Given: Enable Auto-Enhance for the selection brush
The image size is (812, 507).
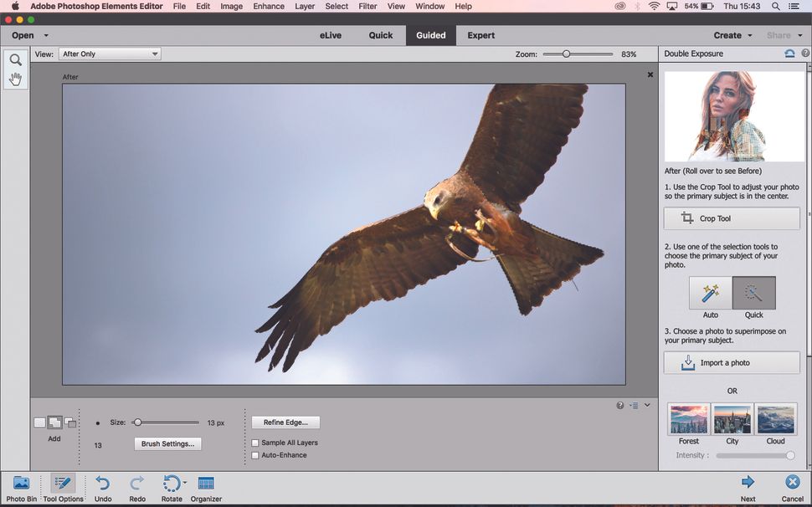Looking at the screenshot, I should (x=255, y=454).
